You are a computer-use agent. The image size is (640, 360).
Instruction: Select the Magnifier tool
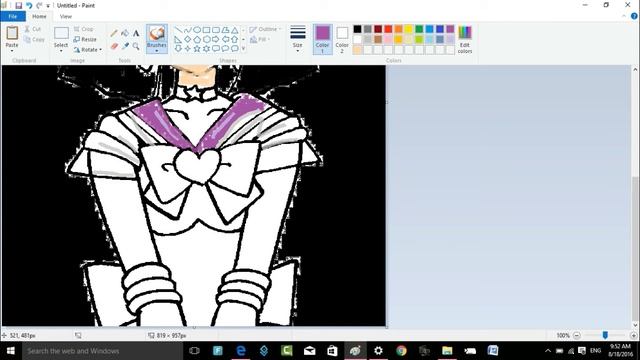click(136, 46)
